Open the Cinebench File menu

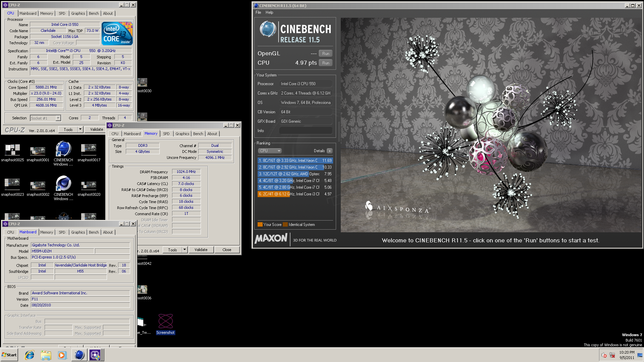(x=258, y=12)
